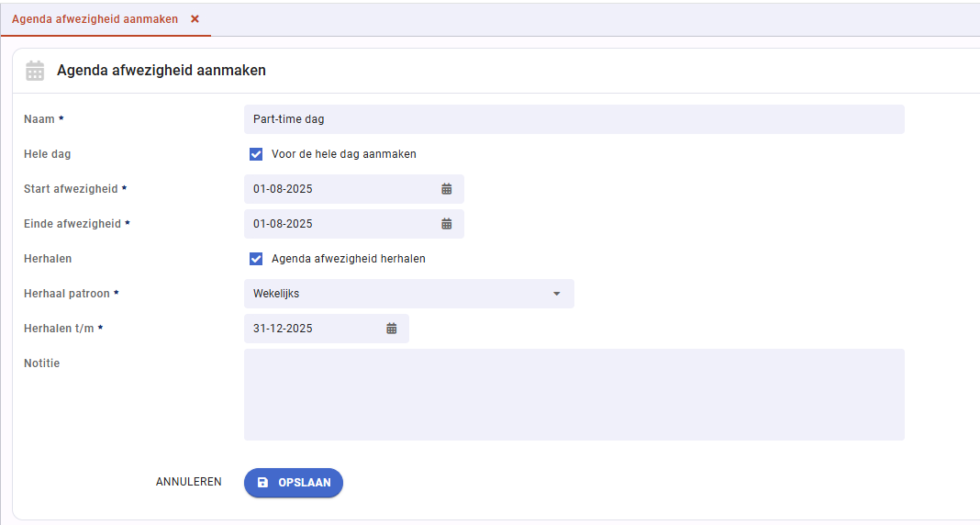The width and height of the screenshot is (980, 525).
Task: Open the Herhaal patroon dropdown arrow
Action: (x=556, y=294)
